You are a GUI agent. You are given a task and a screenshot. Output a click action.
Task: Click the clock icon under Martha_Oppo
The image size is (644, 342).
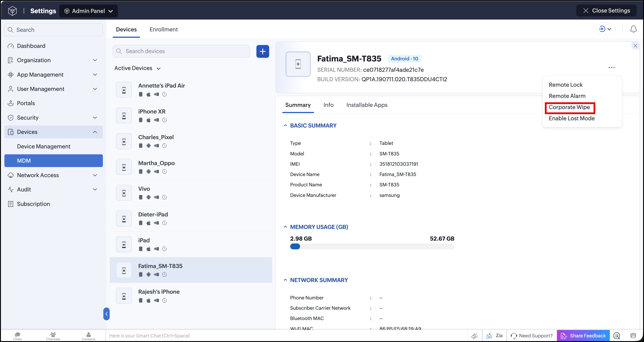point(164,172)
